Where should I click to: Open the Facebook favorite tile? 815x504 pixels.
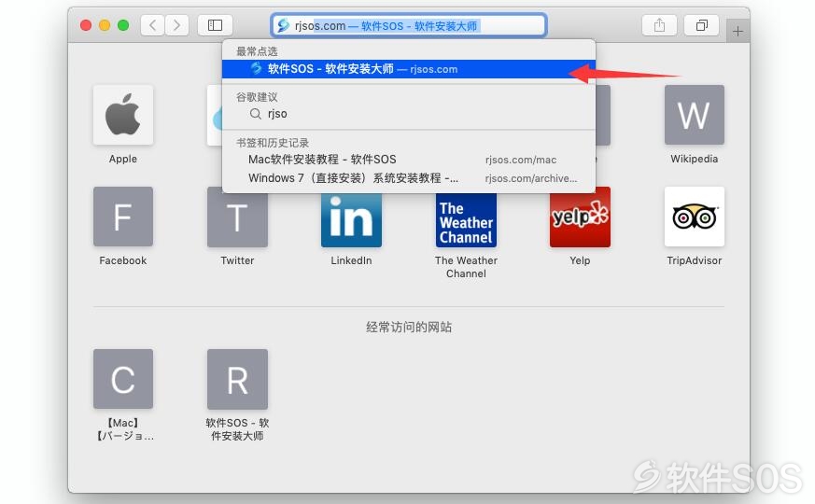pos(123,217)
